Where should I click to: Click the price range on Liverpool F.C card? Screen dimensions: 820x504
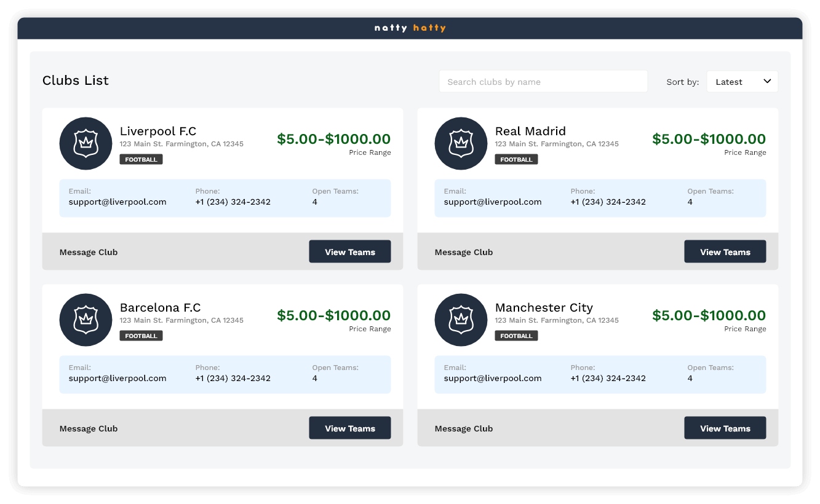click(x=334, y=139)
